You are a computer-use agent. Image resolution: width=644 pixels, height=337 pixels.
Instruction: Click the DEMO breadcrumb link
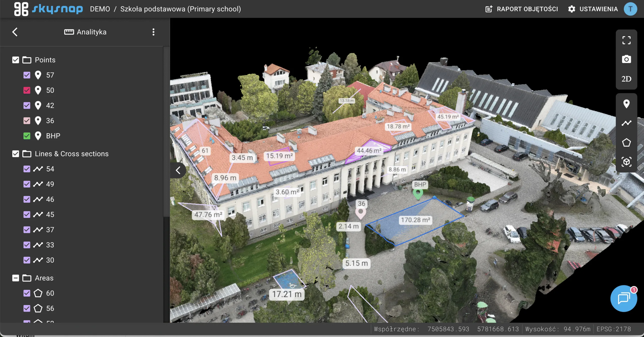click(100, 9)
